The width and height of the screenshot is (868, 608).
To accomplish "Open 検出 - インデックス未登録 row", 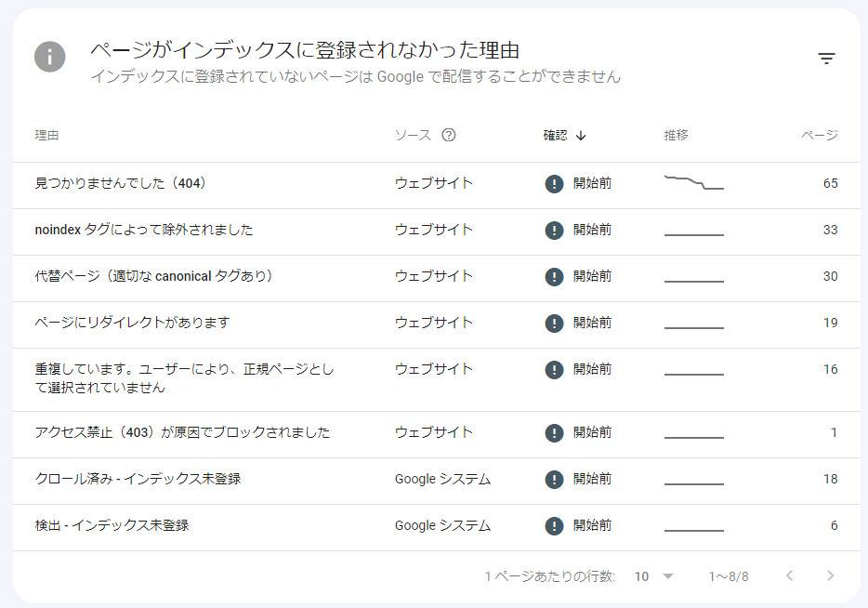I will 112,526.
